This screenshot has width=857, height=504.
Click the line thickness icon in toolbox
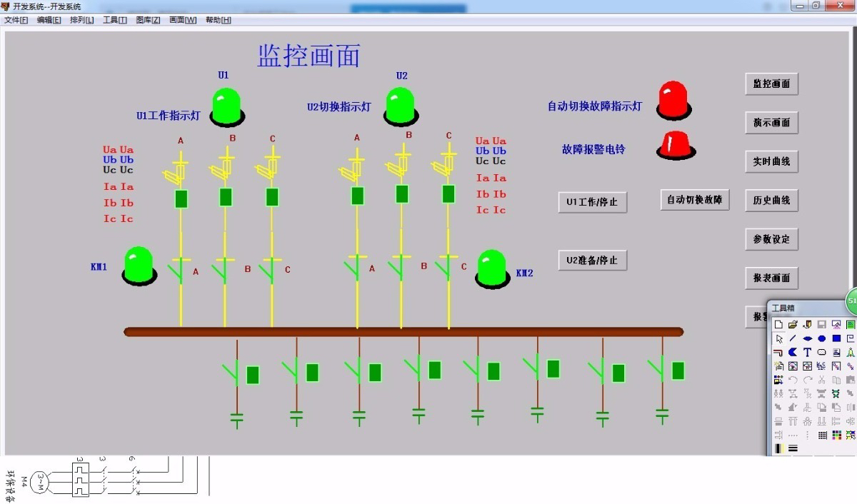click(x=793, y=448)
